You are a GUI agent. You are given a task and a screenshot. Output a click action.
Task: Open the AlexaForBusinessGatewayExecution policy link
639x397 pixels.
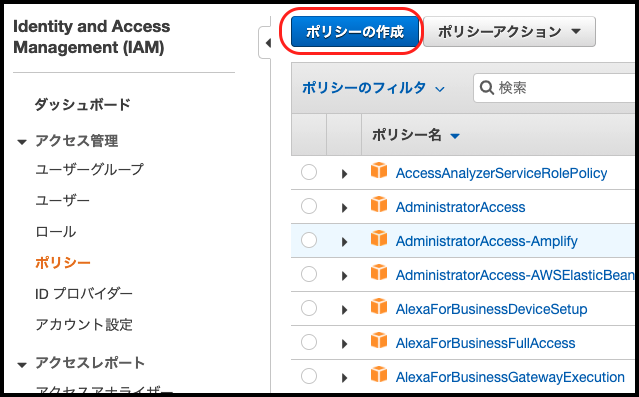pyautogui.click(x=510, y=377)
